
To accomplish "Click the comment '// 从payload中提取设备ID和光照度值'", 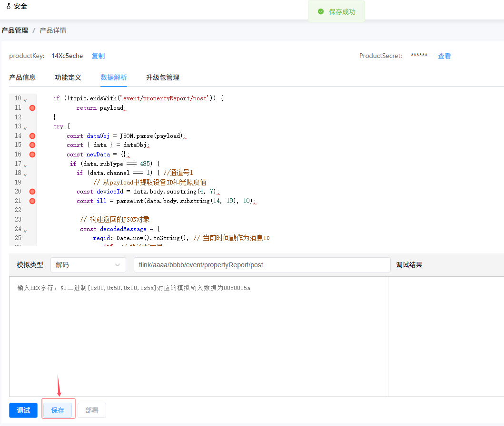I will click(x=150, y=183).
